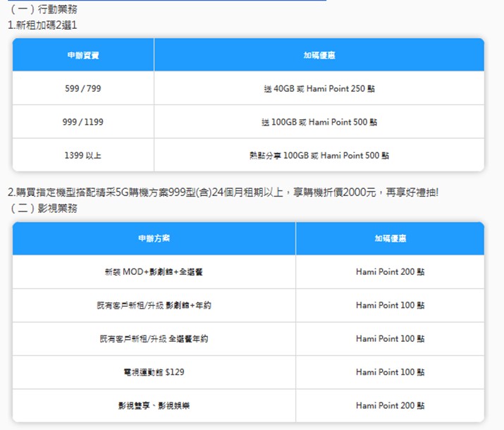Click the 送 40GB 或 Hami Point 250 點 cell
The image size is (504, 430).
tap(319, 89)
